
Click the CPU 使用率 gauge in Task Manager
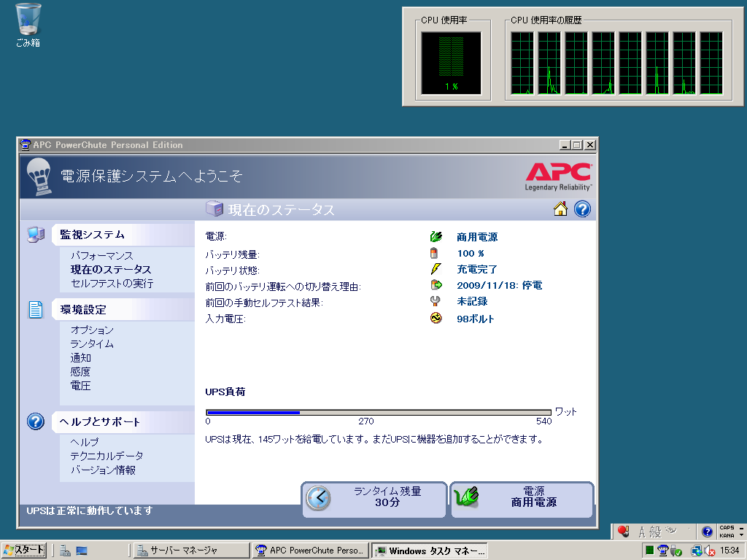click(x=451, y=63)
